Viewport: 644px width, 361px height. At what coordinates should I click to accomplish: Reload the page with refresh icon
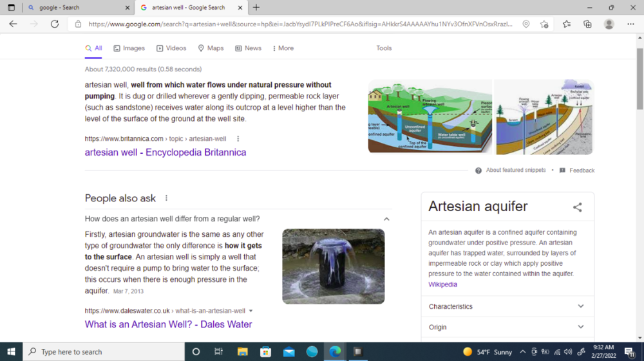[x=55, y=24]
